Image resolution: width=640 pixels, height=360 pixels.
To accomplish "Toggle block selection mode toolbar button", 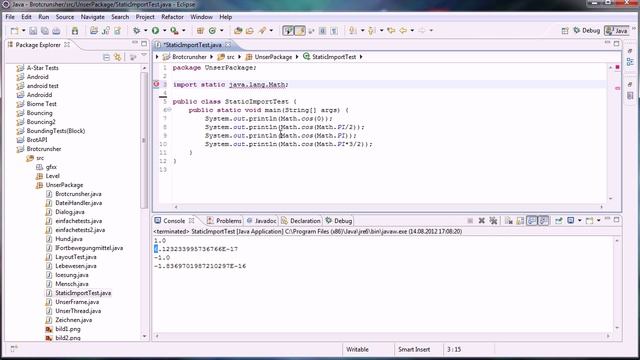I will pos(322,31).
